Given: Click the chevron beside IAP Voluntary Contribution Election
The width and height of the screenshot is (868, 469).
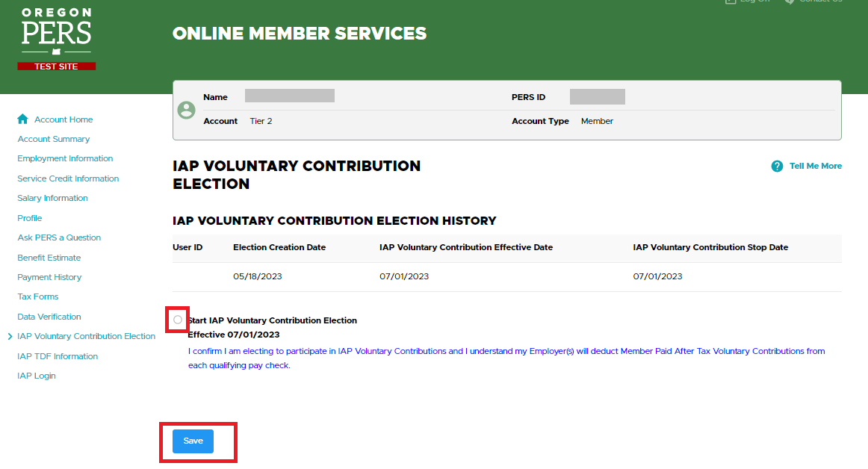Looking at the screenshot, I should [x=10, y=337].
